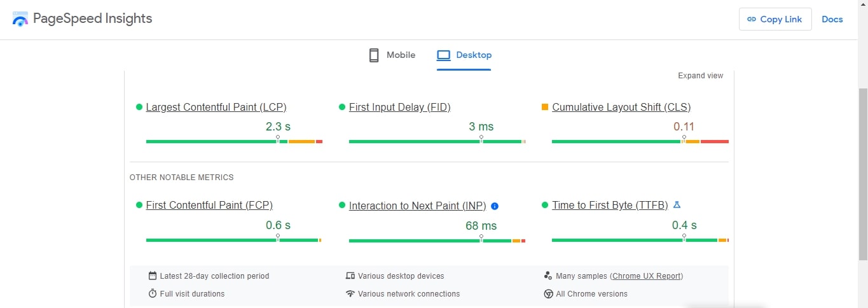This screenshot has height=308, width=868.
Task: Click the CLS distribution bar
Action: [640, 141]
